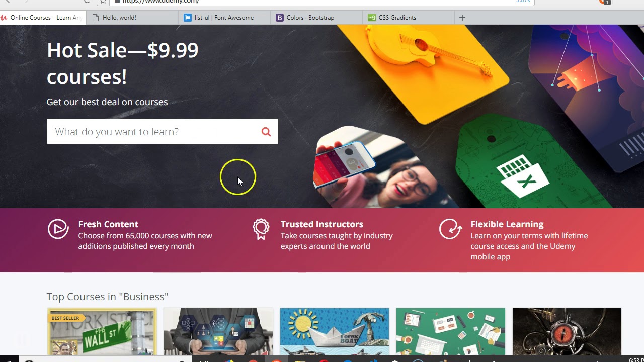The width and height of the screenshot is (644, 362).
Task: Open the businessman with tablet course thumbnail
Action: point(218,332)
